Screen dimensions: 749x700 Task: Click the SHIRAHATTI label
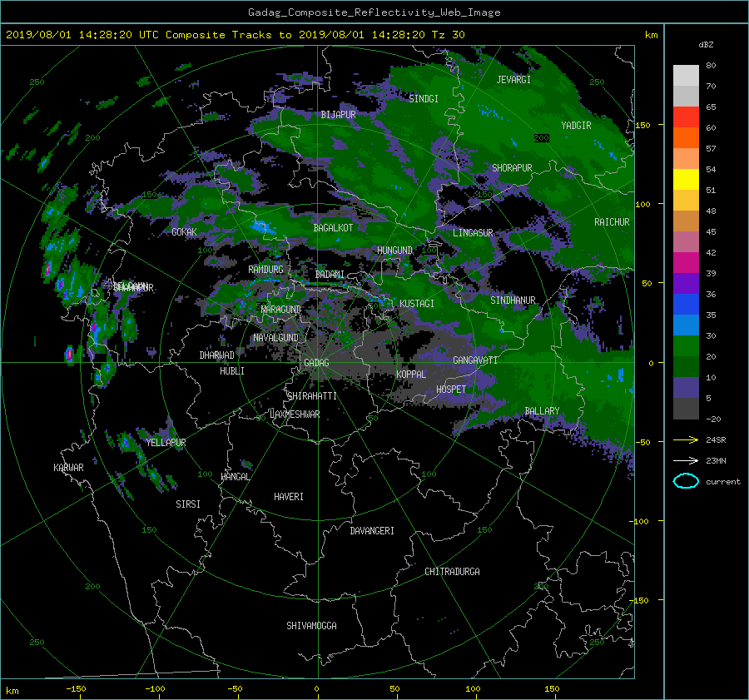coord(312,396)
